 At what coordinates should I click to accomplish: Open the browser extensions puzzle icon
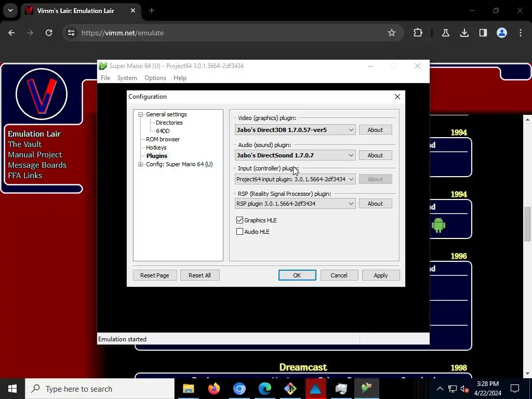point(418,33)
